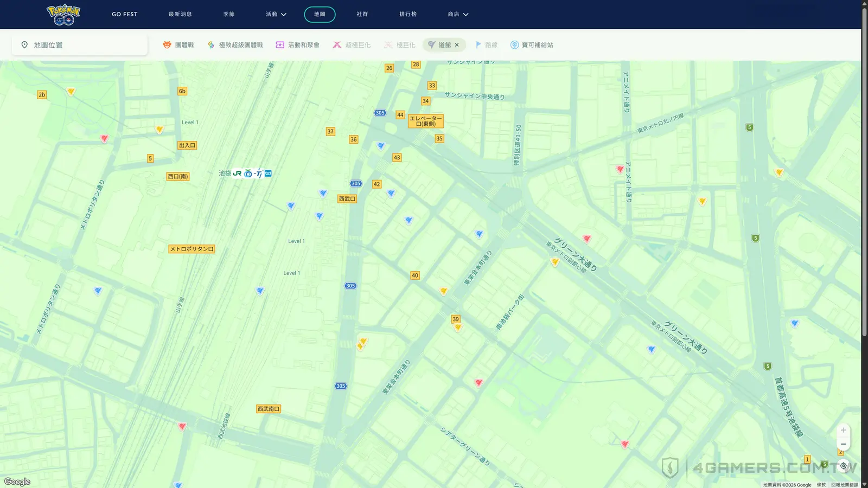Toggle the 團體戰 filter label
The height and width of the screenshot is (488, 868).
coord(184,45)
